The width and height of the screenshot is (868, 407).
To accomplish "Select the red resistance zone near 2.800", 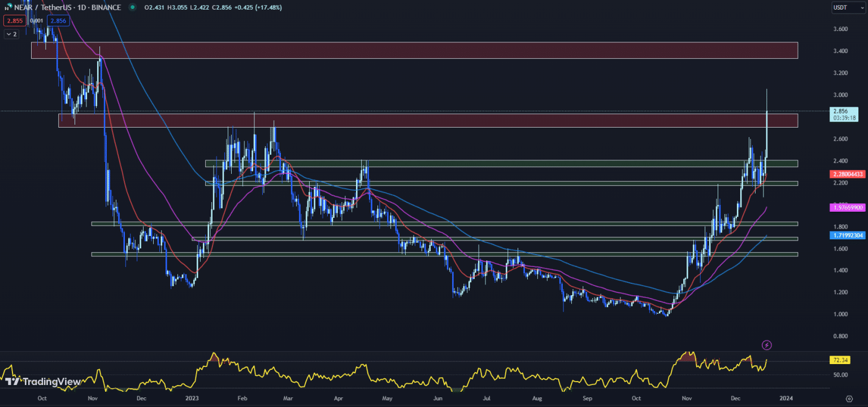I will click(x=428, y=120).
